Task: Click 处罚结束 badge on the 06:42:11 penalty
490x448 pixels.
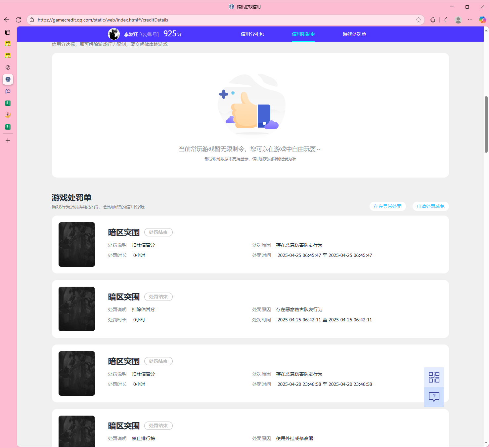Action: pyautogui.click(x=158, y=297)
